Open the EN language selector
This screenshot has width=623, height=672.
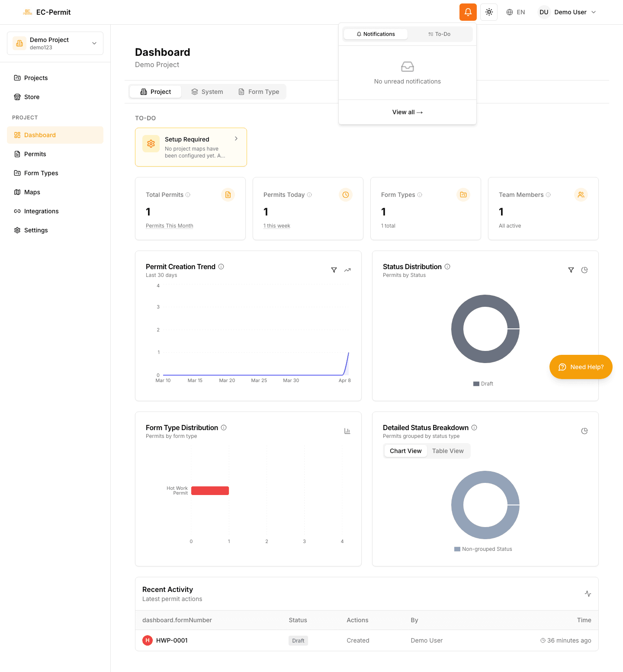[x=516, y=12]
